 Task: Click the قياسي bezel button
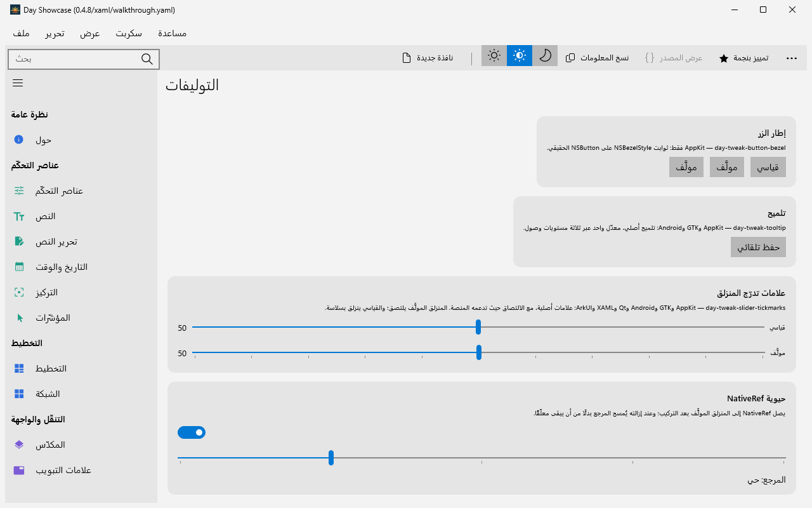click(768, 167)
